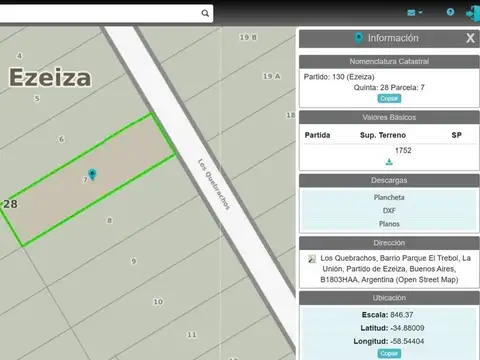Select parcel 19 A on the map
The width and height of the screenshot is (480, 360).
click(x=272, y=76)
